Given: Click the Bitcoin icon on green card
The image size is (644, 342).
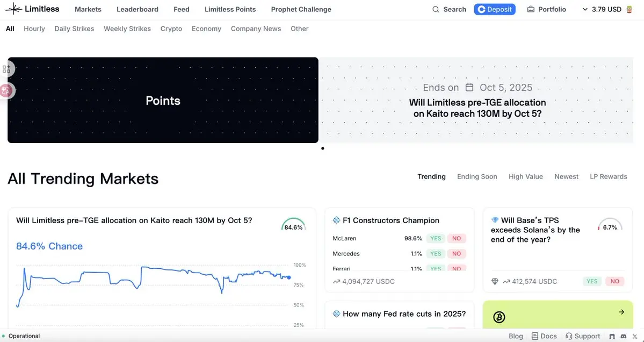Looking at the screenshot, I should (x=499, y=317).
